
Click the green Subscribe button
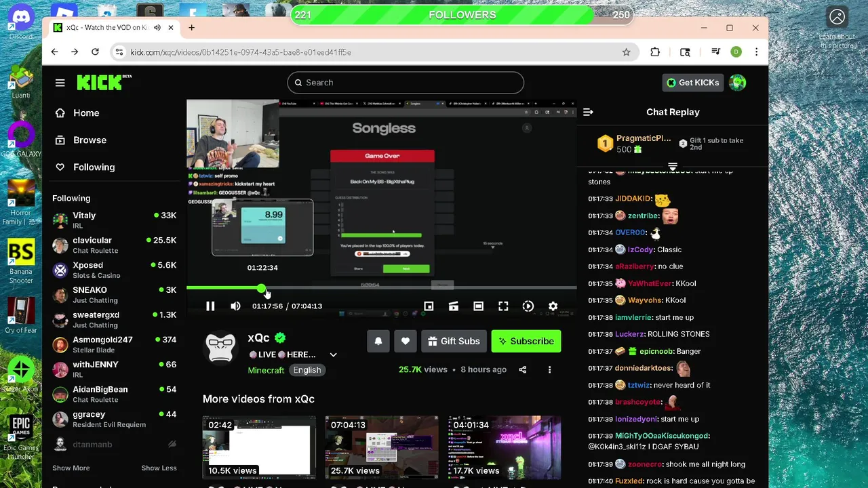526,341
